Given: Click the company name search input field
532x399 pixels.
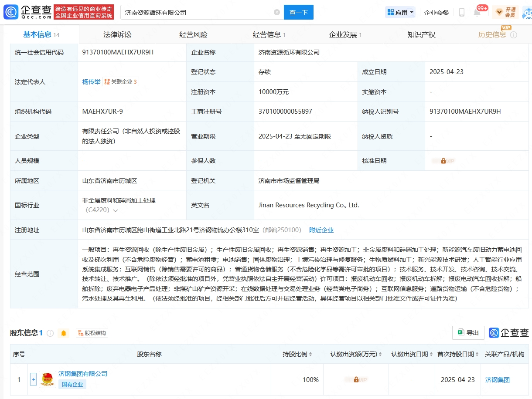Looking at the screenshot, I should point(196,13).
